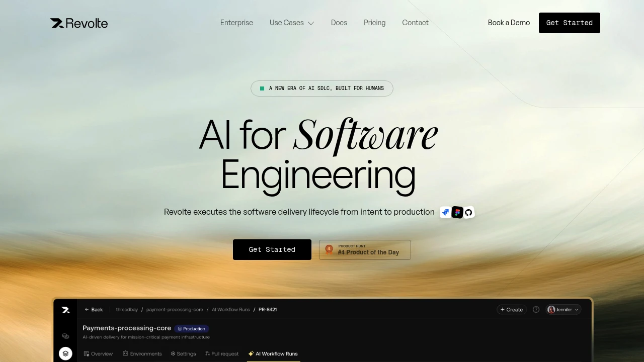644x362 pixels.
Task: Click the Production environment badge
Action: click(191, 329)
